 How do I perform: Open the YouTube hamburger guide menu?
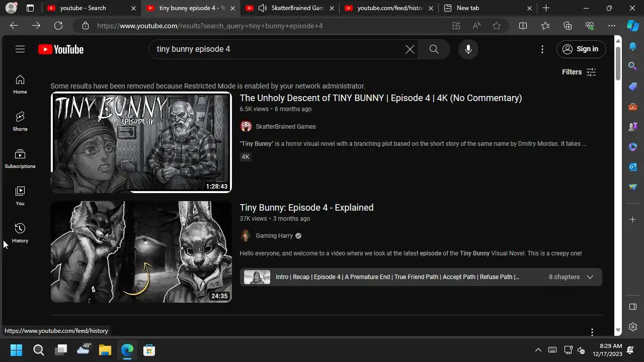tap(20, 49)
